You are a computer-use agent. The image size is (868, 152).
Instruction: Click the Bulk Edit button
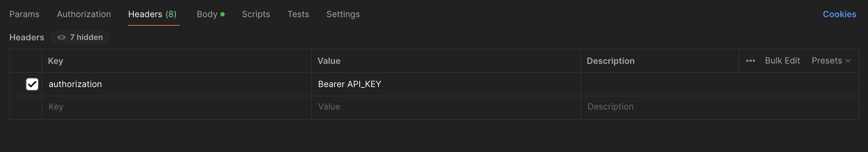[x=782, y=61]
